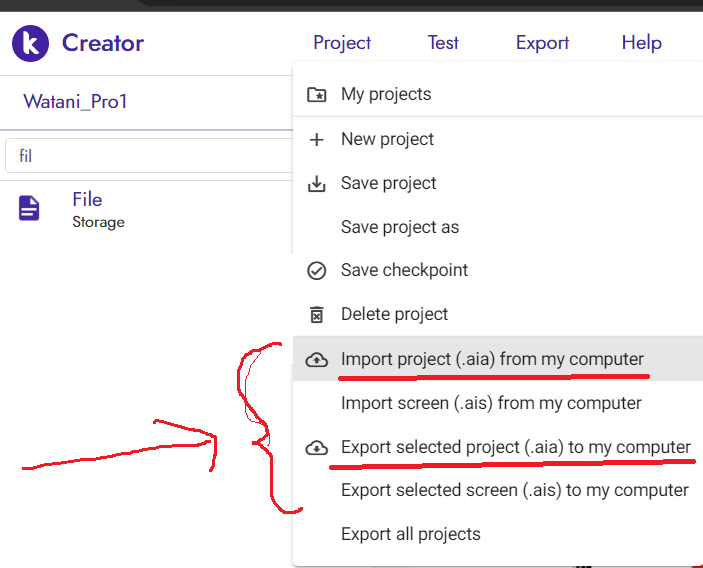
Task: Click the Watani_Pro1 project name
Action: coord(75,102)
